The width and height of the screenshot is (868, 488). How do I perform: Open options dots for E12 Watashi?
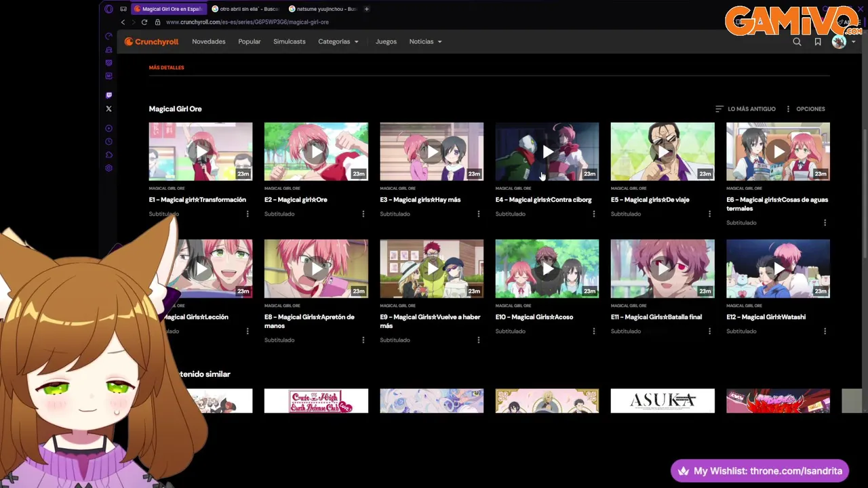click(x=825, y=331)
